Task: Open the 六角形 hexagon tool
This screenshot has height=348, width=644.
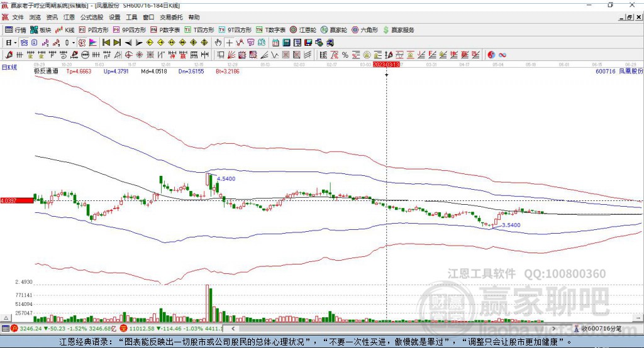Action: coord(365,30)
